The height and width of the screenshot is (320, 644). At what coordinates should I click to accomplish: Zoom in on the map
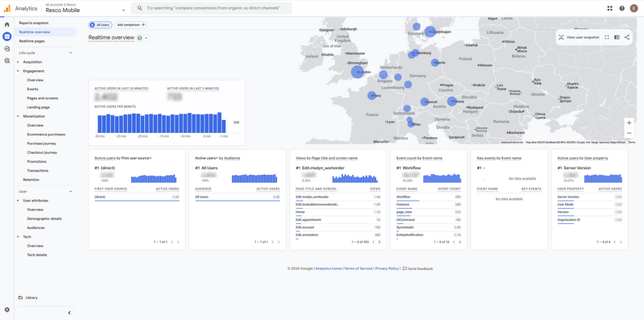click(x=629, y=123)
